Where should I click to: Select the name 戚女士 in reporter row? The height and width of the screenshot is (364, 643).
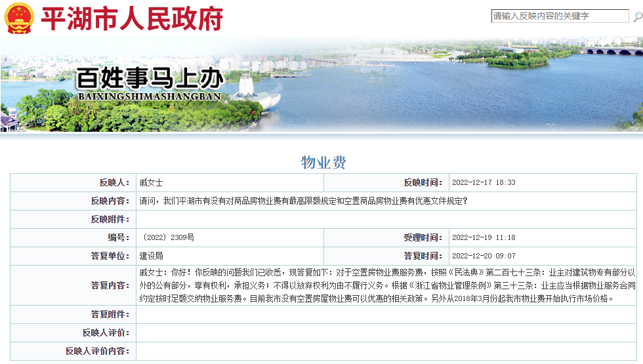click(151, 183)
